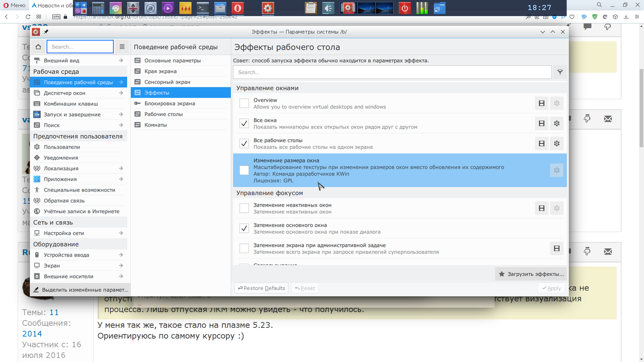Open clipboard widget in top panel
This screenshot has width=644, height=362.
pos(310,8)
